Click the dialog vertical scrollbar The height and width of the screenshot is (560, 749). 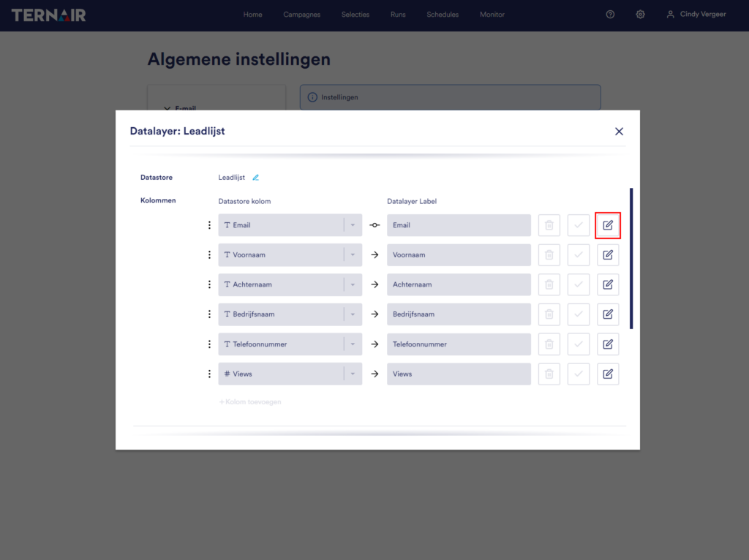point(631,258)
